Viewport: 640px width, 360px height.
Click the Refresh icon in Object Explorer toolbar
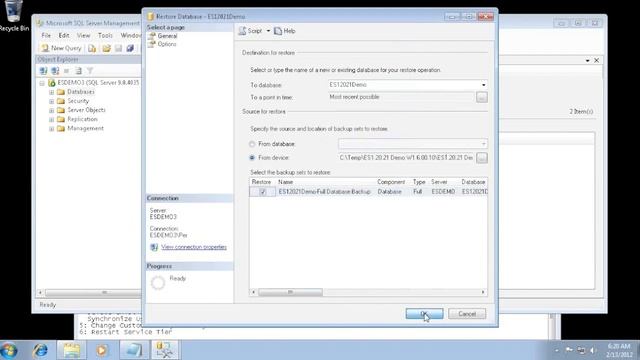(78, 71)
